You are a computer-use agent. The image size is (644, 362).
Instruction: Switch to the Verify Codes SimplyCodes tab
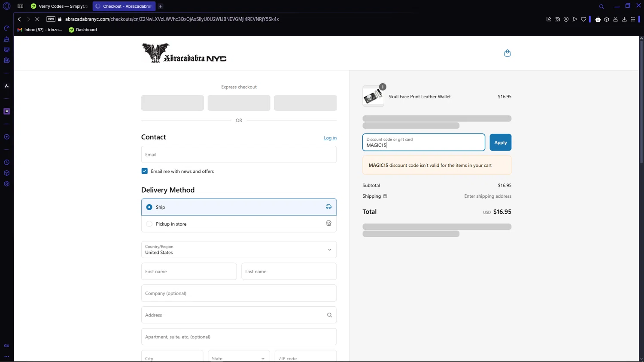pyautogui.click(x=59, y=6)
